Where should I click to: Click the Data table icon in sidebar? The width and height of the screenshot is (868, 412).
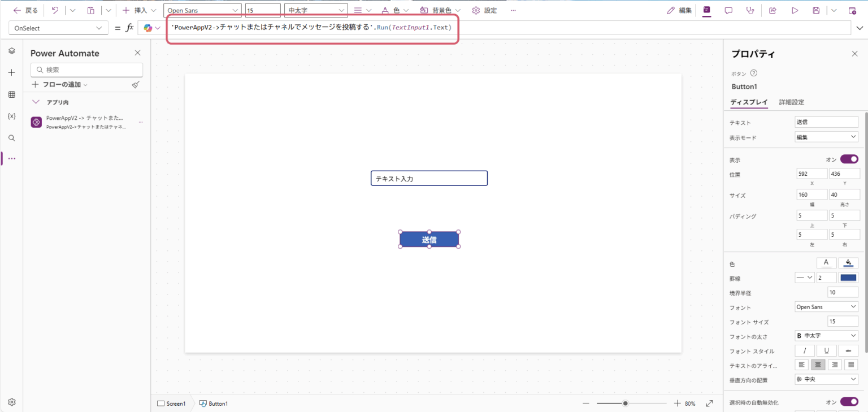pyautogui.click(x=11, y=94)
